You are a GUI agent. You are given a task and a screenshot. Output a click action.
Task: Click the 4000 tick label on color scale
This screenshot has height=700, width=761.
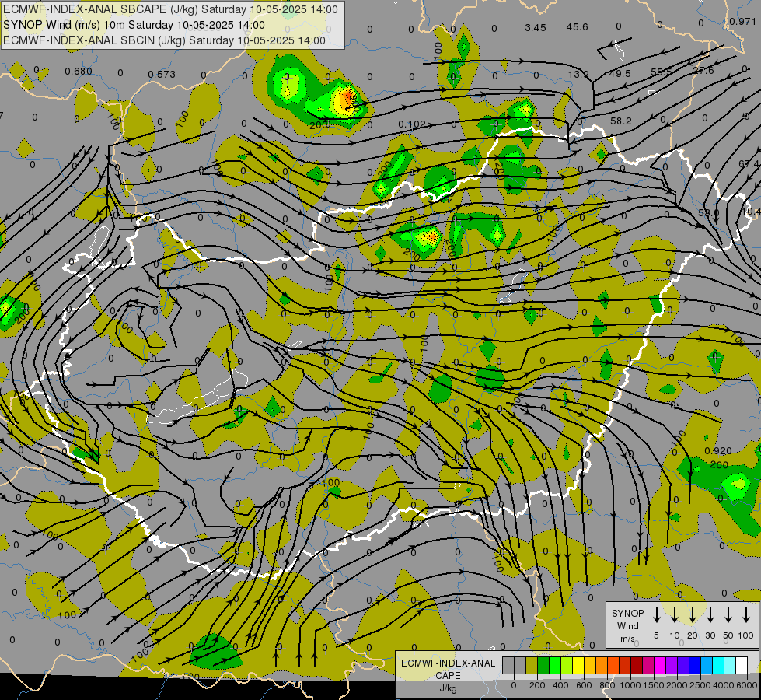(724, 685)
